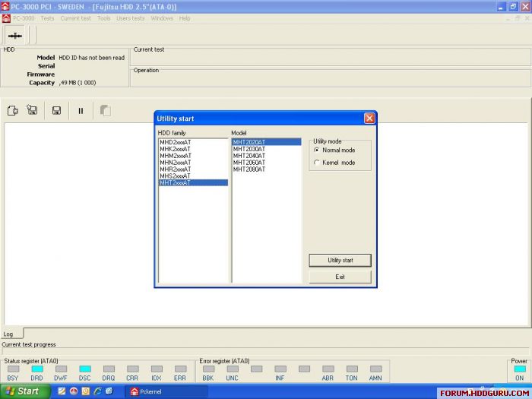The width and height of the screenshot is (532, 399).
Task: Click the Current test progress bar
Action: tap(266, 351)
